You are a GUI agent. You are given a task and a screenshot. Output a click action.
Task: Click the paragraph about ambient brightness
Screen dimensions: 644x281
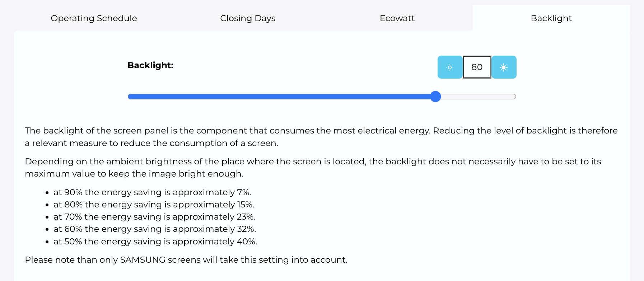coord(313,168)
